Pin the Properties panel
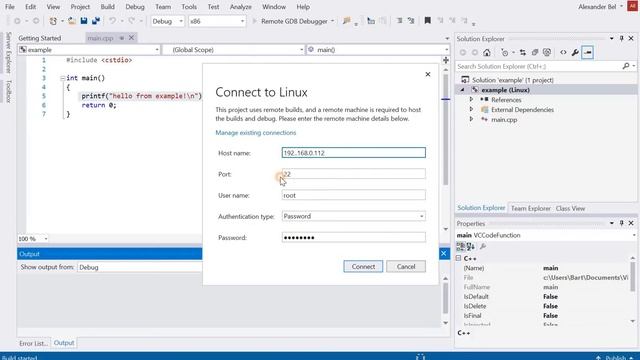The width and height of the screenshot is (640, 360). pos(622,223)
